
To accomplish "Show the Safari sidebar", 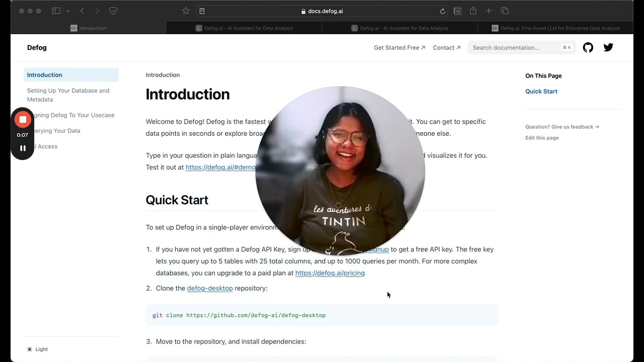I will pyautogui.click(x=56, y=11).
